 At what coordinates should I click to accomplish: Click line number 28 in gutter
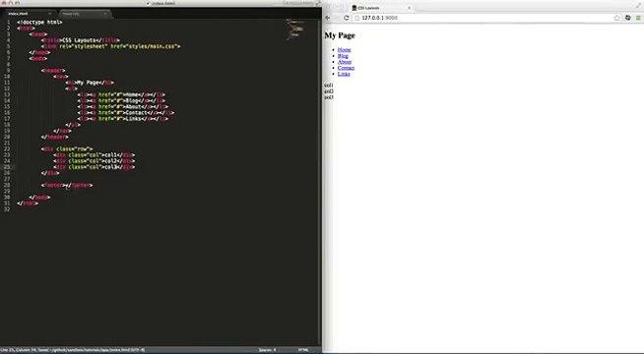click(7, 186)
